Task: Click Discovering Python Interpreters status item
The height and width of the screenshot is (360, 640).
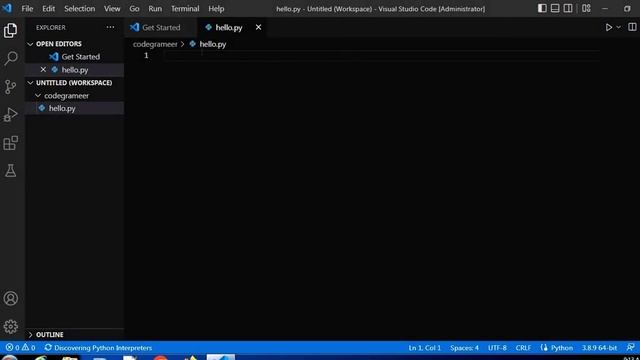Action: pyautogui.click(x=98, y=348)
